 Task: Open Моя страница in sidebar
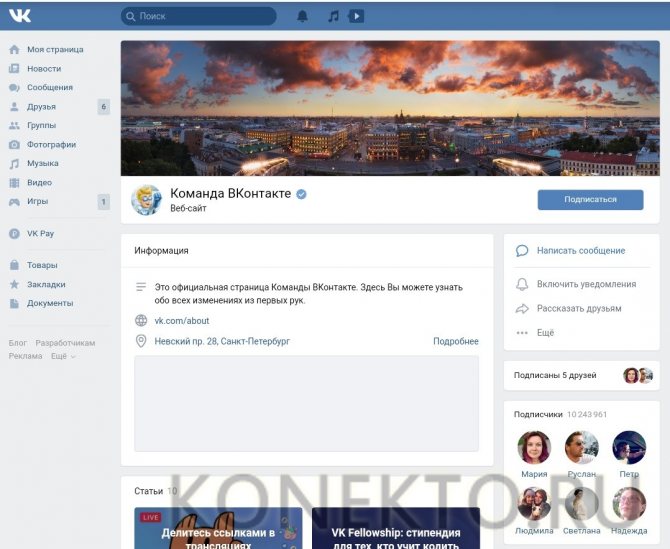point(55,50)
